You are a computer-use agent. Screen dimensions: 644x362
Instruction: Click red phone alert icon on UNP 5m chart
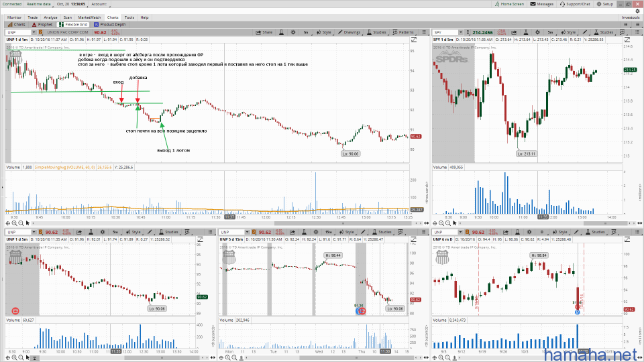15,310
